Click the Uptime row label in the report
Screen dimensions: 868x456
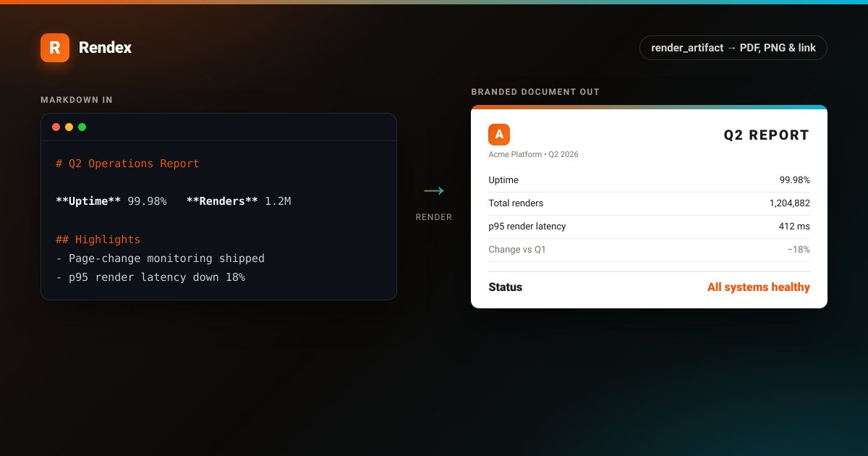503,180
